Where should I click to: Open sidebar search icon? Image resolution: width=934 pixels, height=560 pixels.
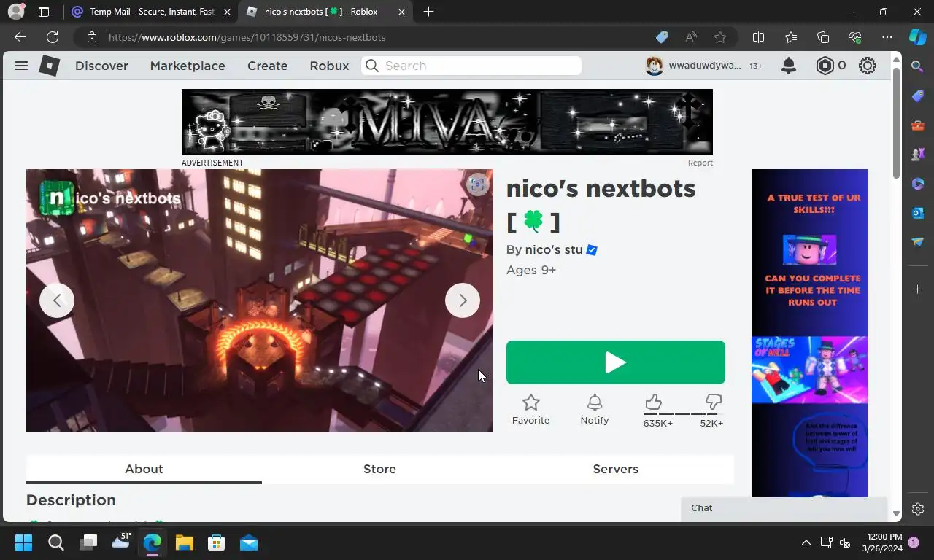[x=918, y=67]
